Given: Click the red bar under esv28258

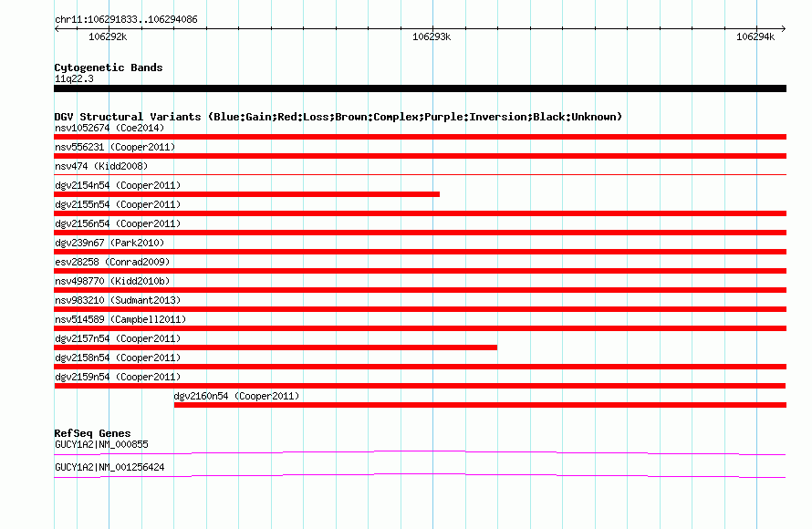Looking at the screenshot, I should coord(420,271).
